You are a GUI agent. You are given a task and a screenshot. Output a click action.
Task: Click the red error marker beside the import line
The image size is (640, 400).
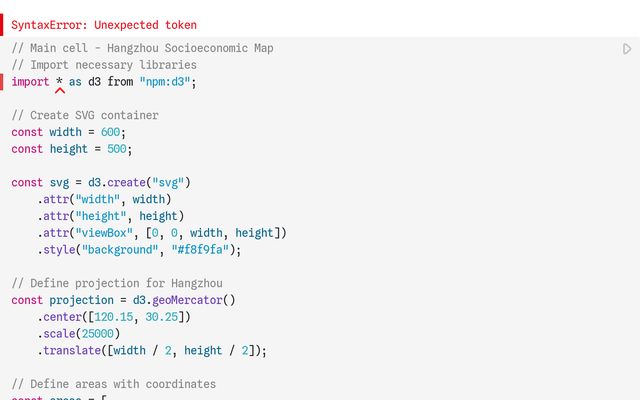pos(2,82)
